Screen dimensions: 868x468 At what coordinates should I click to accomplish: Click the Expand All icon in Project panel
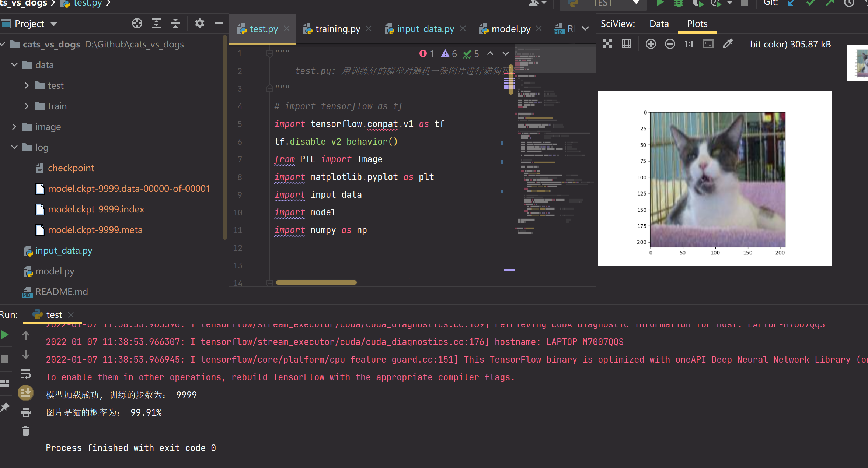[156, 24]
